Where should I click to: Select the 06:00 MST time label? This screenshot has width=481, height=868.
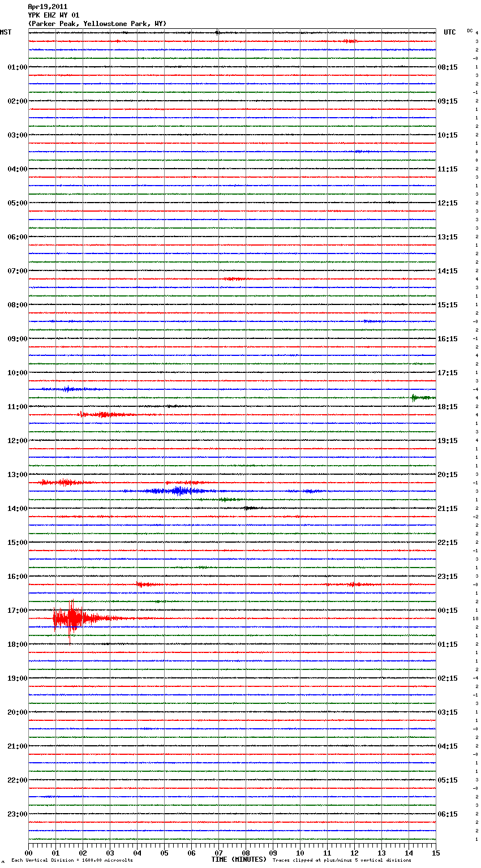point(18,237)
